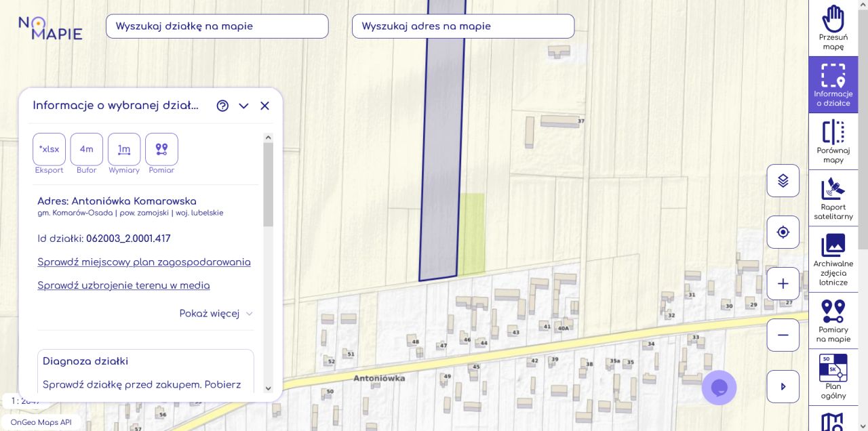Click the panel scrollbar down arrow
The image size is (868, 431).
[268, 388]
